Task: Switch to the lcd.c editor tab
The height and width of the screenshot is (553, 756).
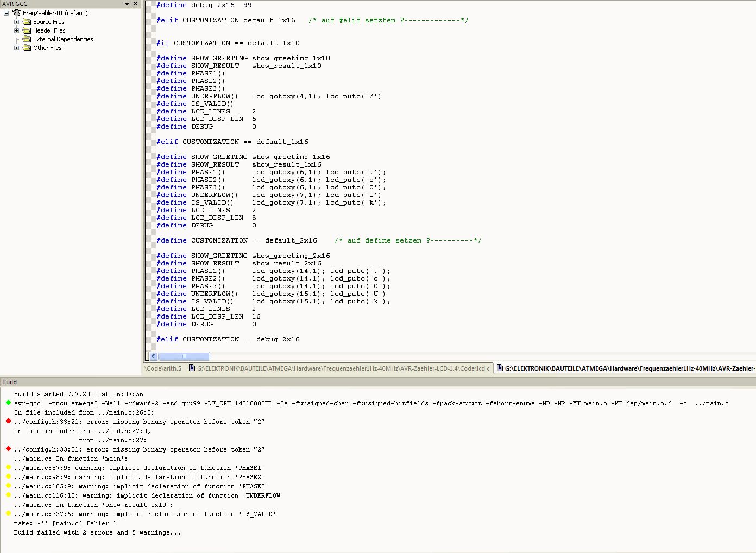Action: 342,368
